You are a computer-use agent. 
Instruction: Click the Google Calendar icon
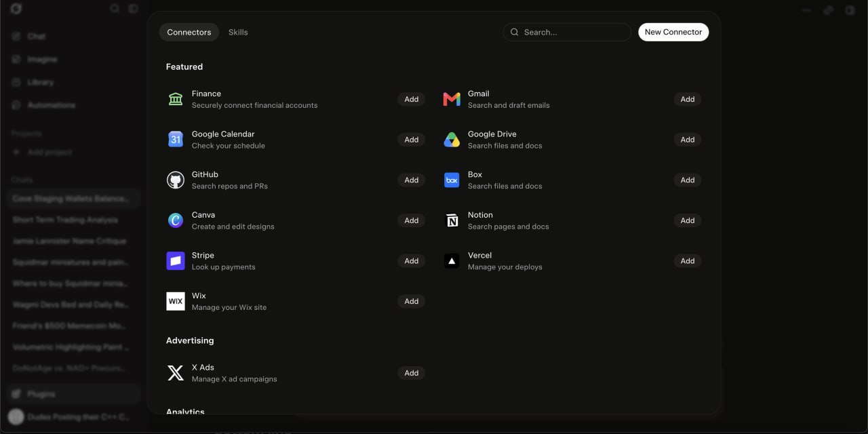[176, 140]
